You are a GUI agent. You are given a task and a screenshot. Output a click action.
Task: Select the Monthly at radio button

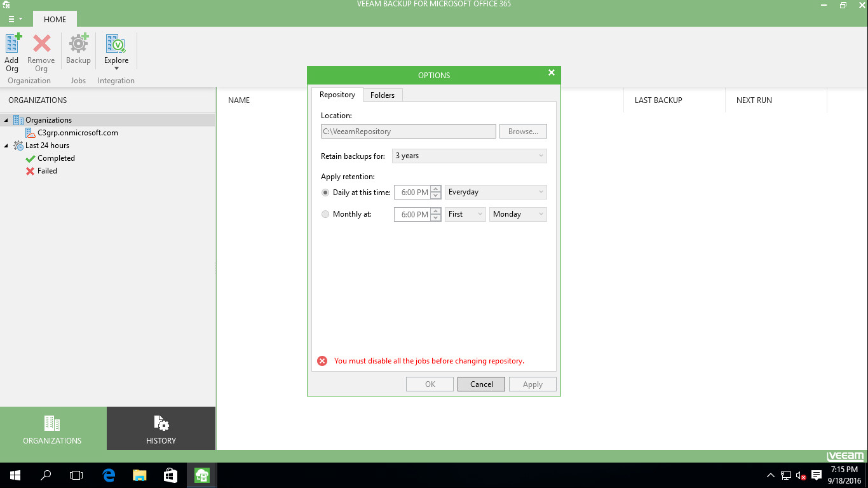[326, 215]
